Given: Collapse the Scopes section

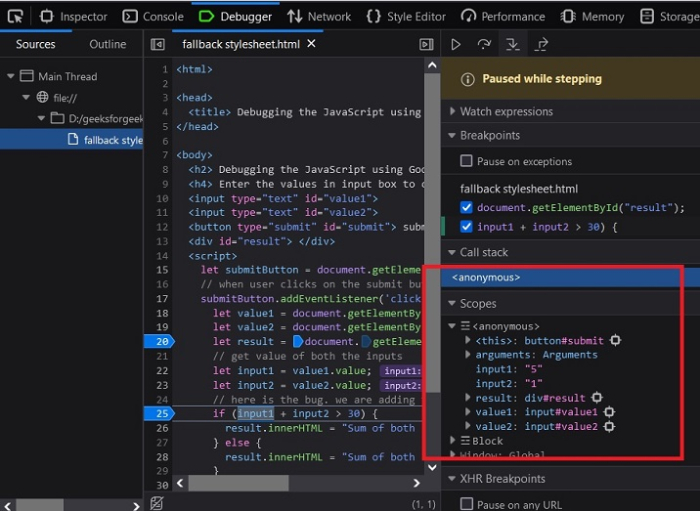Looking at the screenshot, I should (477, 303).
